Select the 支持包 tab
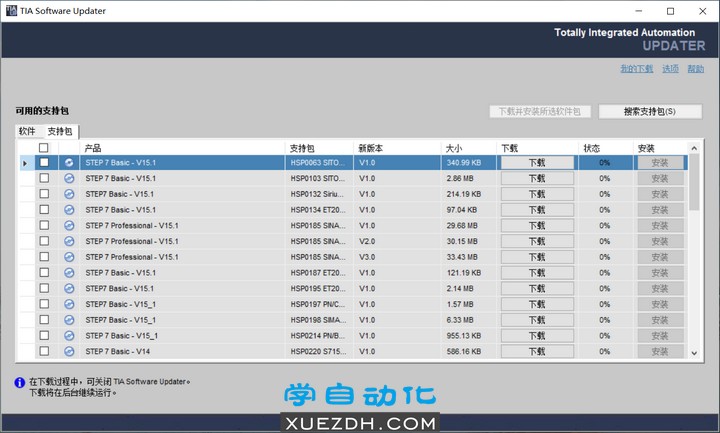Viewport: 720px width, 433px height. point(60,131)
